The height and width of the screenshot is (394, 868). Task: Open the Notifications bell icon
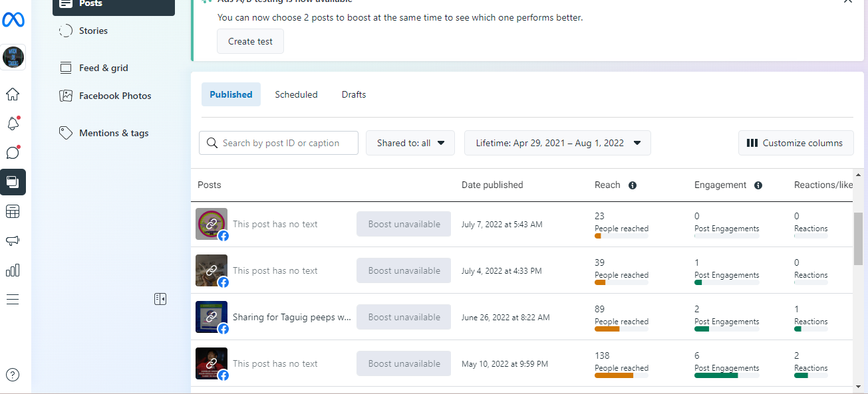13,124
